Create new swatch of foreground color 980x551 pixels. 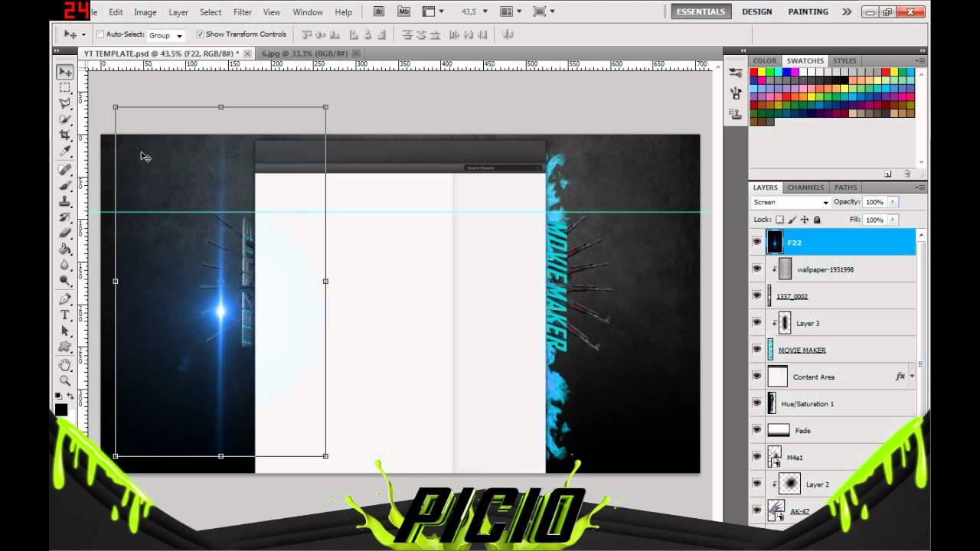pos(888,174)
